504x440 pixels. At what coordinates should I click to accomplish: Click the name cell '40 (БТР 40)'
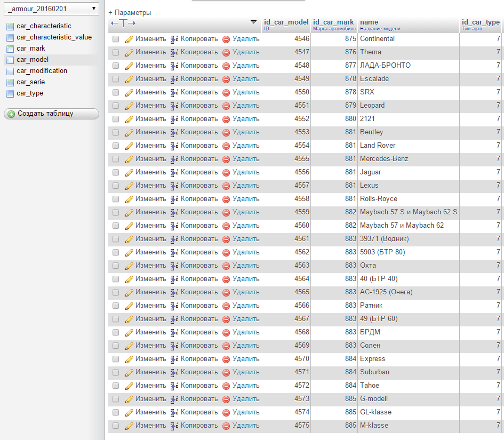point(379,279)
